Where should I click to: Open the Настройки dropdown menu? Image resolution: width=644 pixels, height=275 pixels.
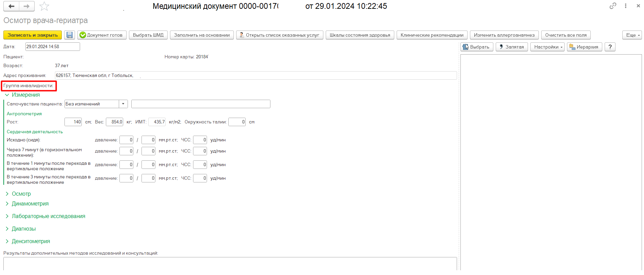(548, 47)
